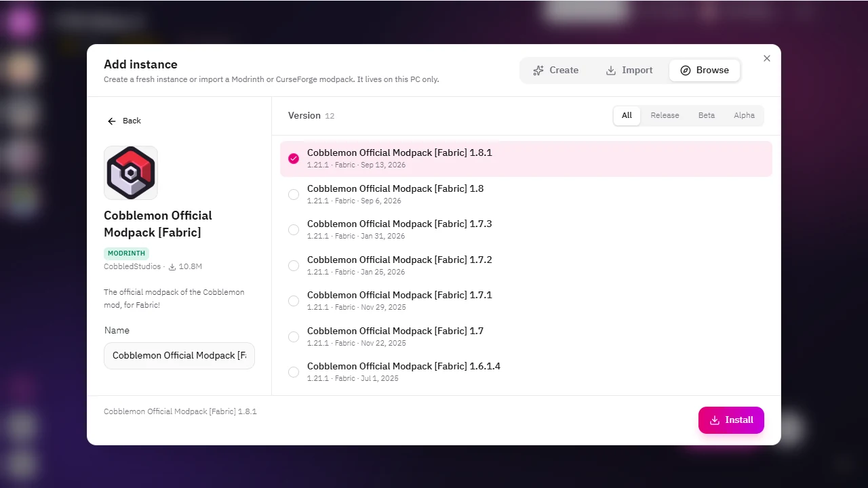Screen dimensions: 868x488
Task: Switch to the Import tab
Action: pos(629,70)
